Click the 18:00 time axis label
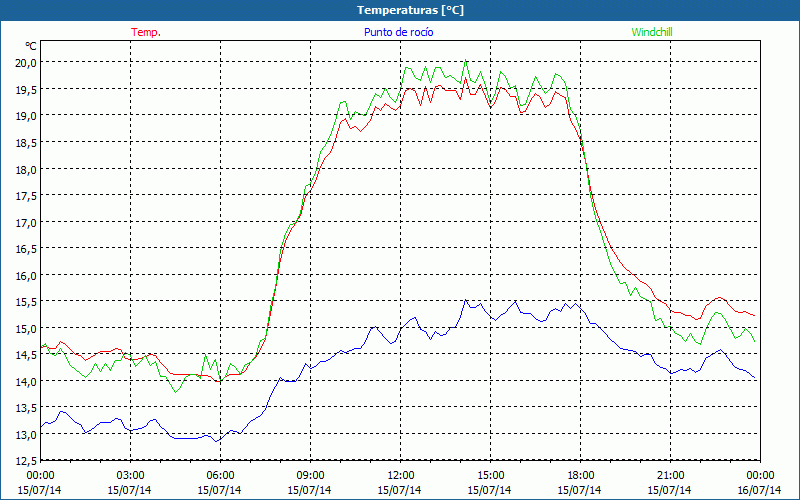Screen dimensions: 800x500 [x=581, y=476]
